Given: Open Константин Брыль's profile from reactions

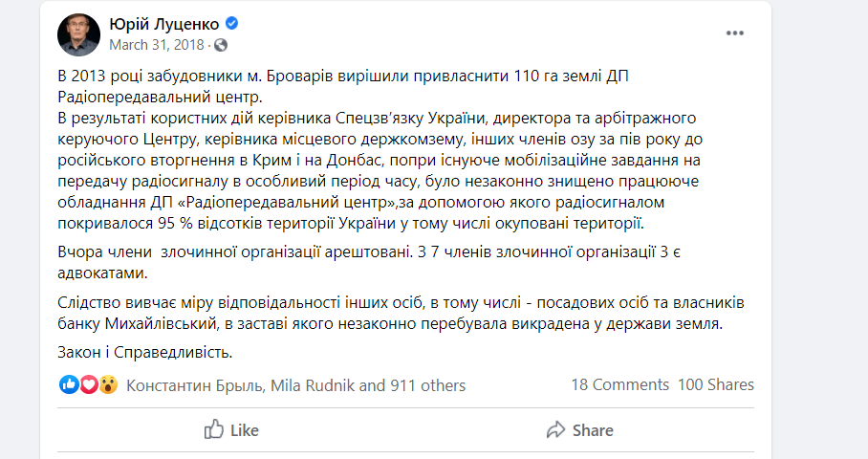Looking at the screenshot, I should (x=194, y=385).
